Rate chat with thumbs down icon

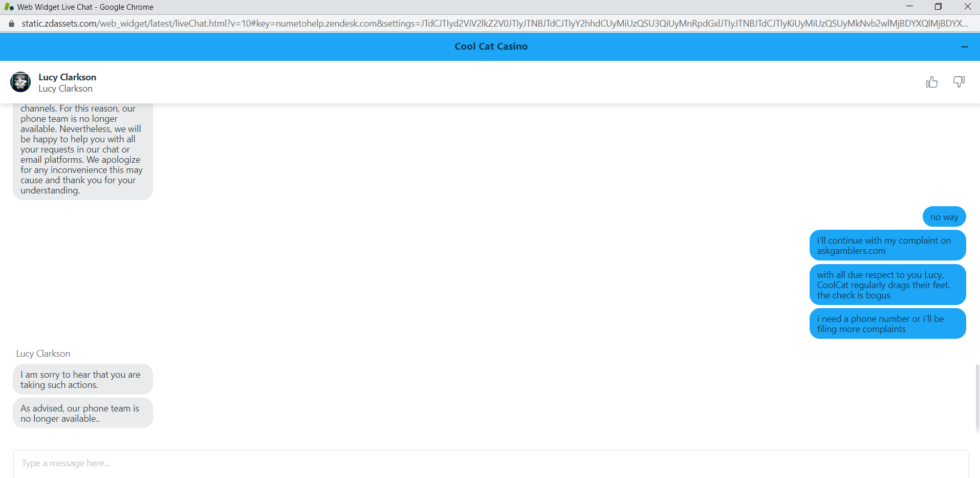[959, 82]
